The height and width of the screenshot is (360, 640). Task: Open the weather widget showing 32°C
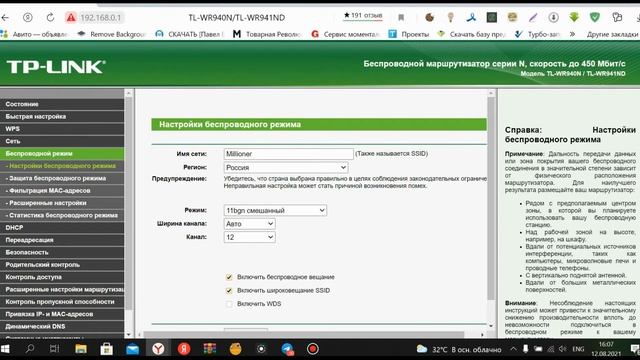[x=458, y=349]
